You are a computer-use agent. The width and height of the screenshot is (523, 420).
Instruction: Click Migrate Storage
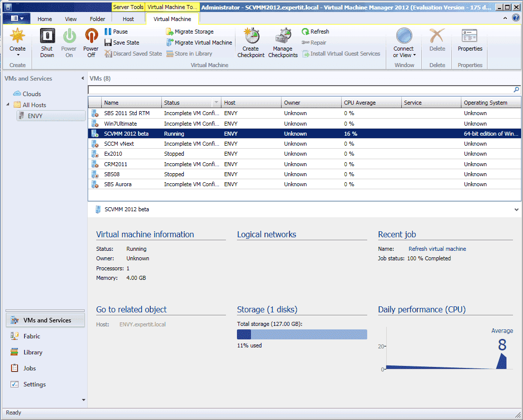tap(190, 32)
